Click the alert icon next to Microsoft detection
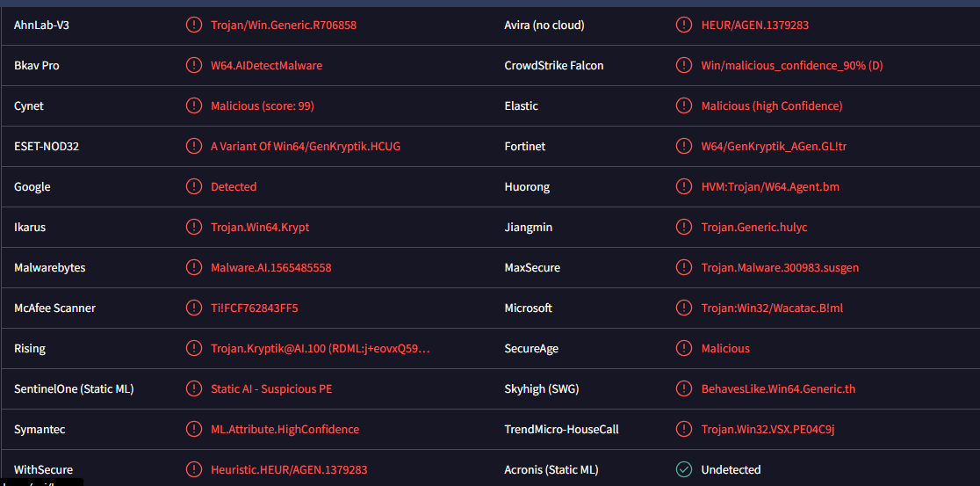 (684, 308)
